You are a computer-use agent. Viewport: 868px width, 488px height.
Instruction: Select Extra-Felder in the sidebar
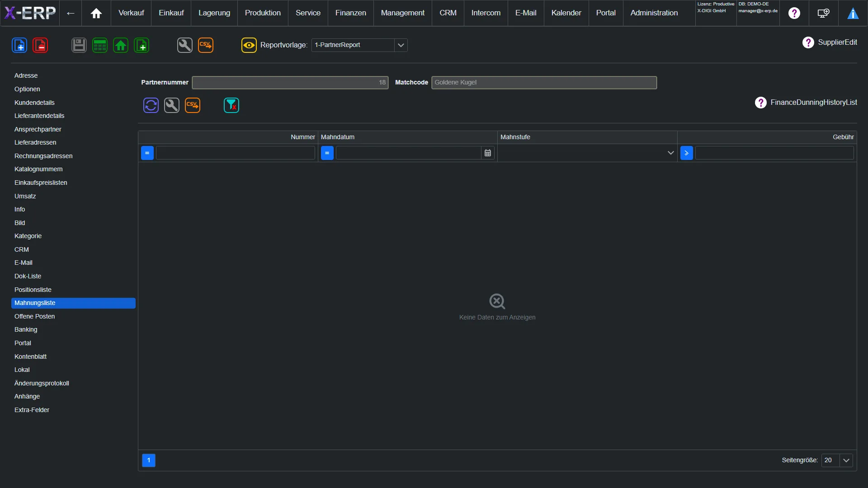coord(73,410)
